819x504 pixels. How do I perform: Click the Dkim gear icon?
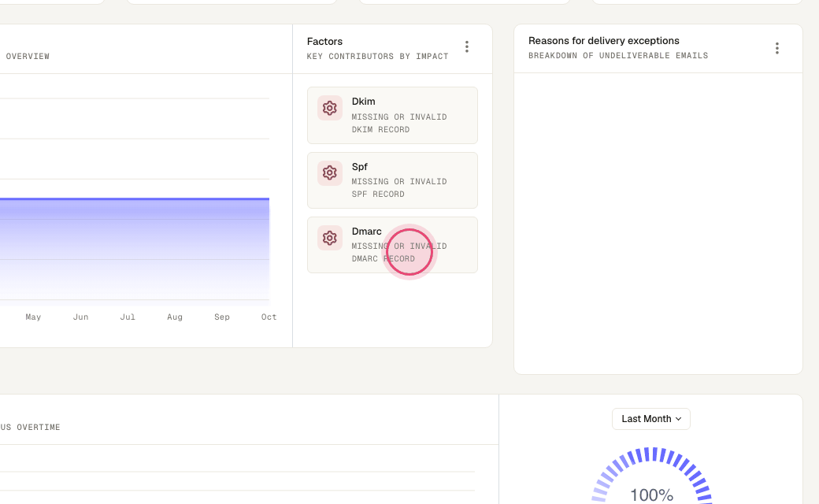tap(330, 108)
